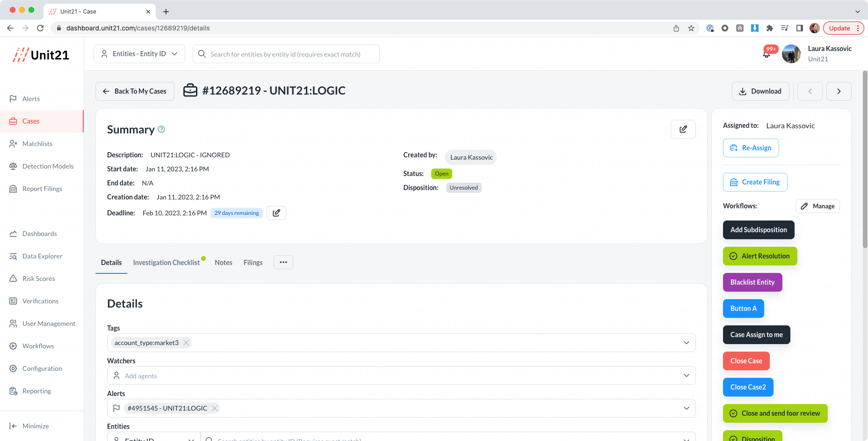Expand the Alerts dropdown
Screen dimensions: 868x441
point(687,408)
